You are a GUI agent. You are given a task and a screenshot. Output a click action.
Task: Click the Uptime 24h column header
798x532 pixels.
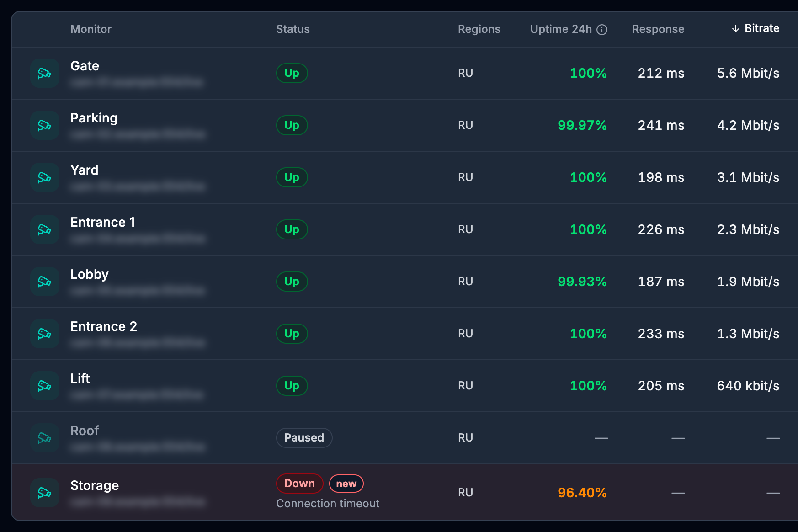pyautogui.click(x=561, y=29)
